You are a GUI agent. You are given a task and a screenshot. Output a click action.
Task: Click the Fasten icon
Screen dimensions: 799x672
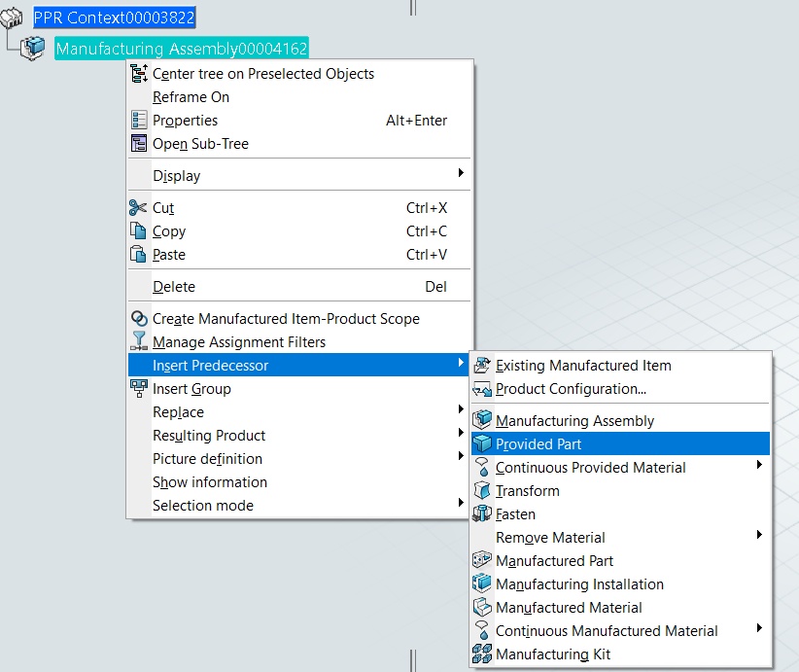pos(482,513)
